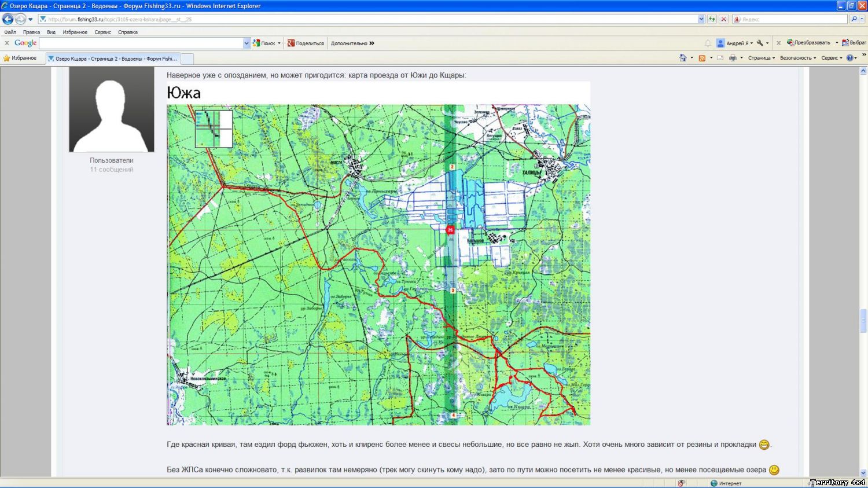Expand the Безопасность dropdown menu
This screenshot has width=868, height=488.
[x=797, y=58]
